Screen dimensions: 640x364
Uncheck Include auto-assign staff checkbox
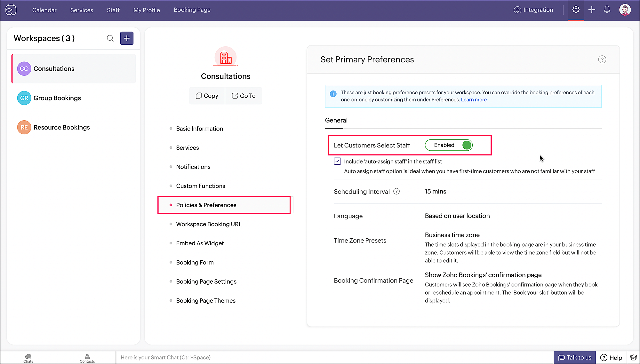coord(337,161)
